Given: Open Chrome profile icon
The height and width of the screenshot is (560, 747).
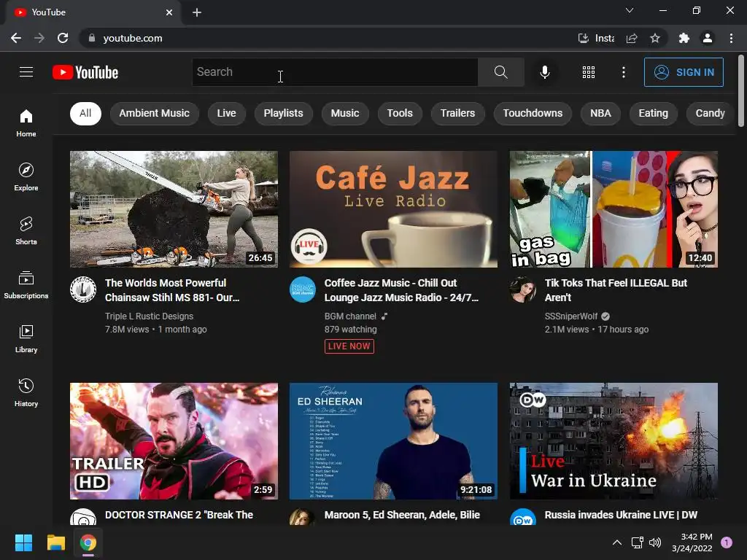Looking at the screenshot, I should click(x=708, y=38).
